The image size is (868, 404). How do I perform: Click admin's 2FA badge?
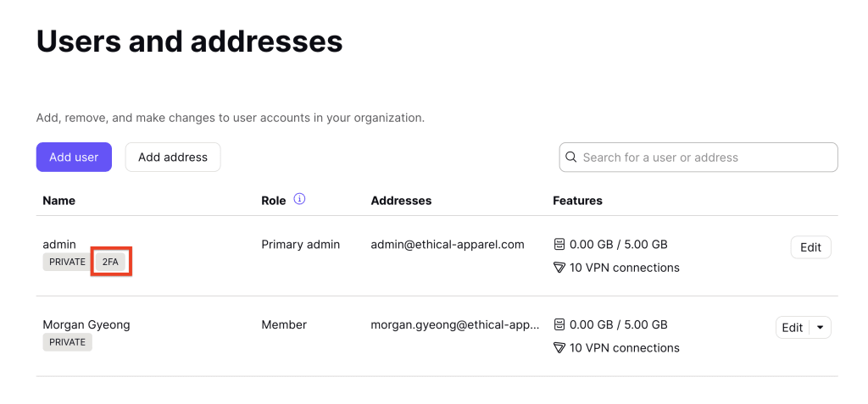110,262
